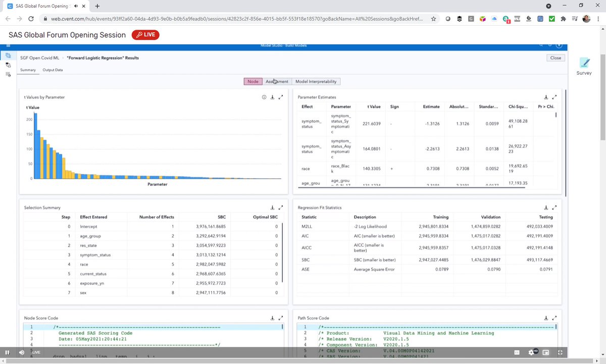Viewport: 606px width, 364px height.
Task: Pause the live video stream
Action: point(7,352)
